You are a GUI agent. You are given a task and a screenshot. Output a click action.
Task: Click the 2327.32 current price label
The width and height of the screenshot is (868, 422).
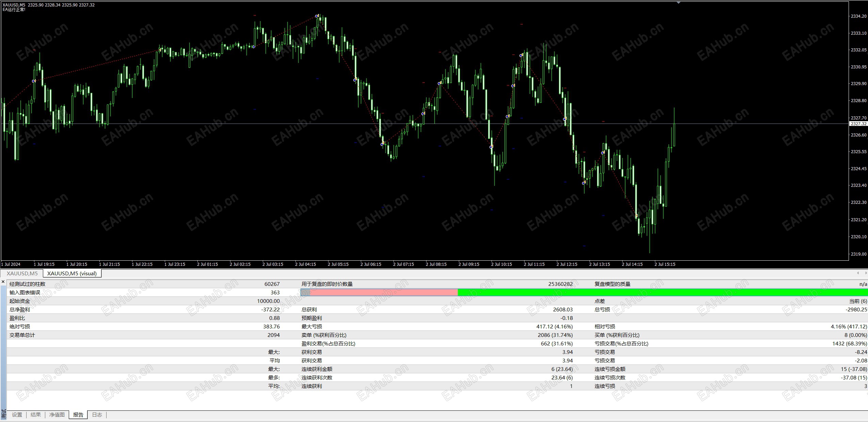pyautogui.click(x=858, y=124)
